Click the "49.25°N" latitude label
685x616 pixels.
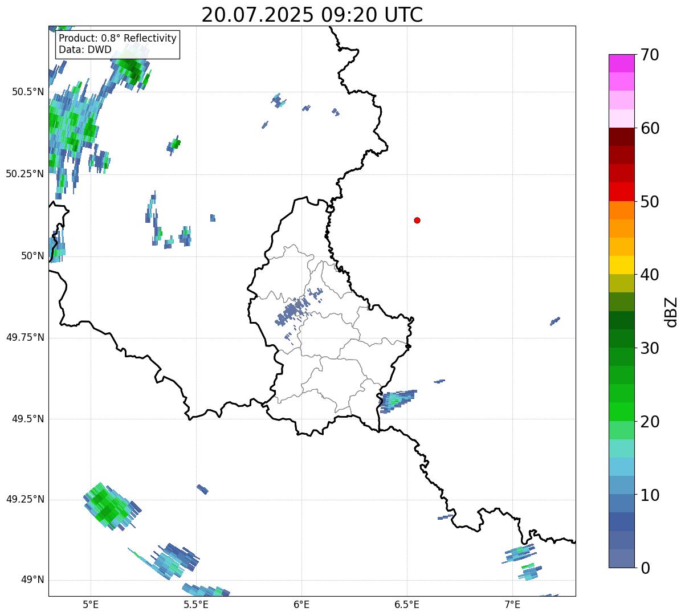tap(25, 499)
